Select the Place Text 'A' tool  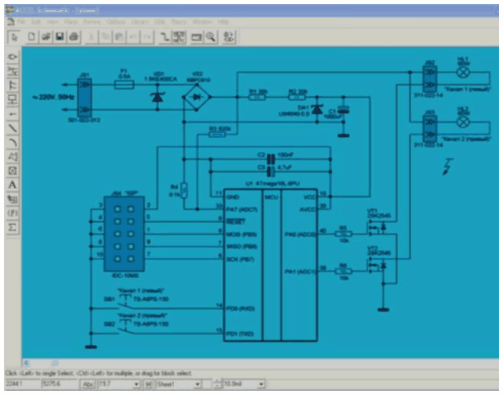(x=13, y=185)
